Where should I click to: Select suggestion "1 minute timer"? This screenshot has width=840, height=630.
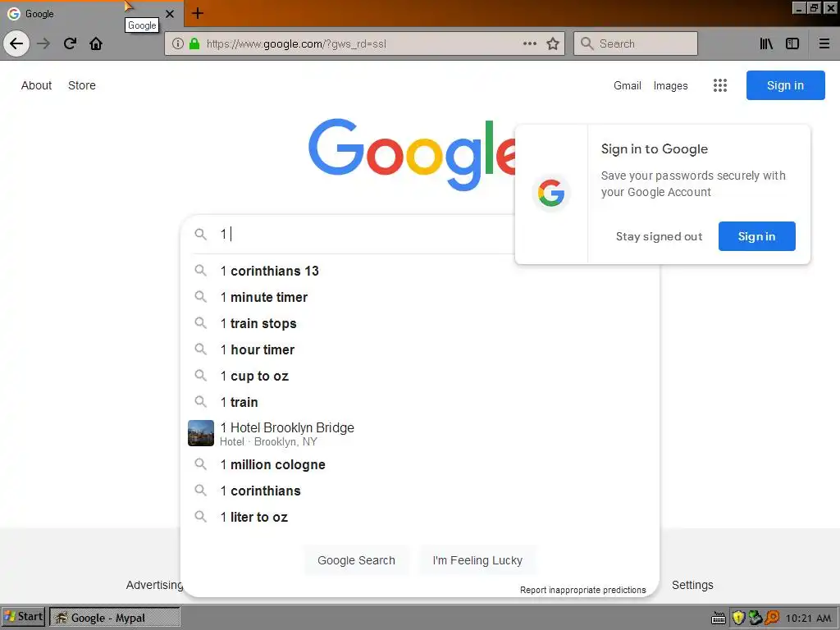click(x=420, y=297)
